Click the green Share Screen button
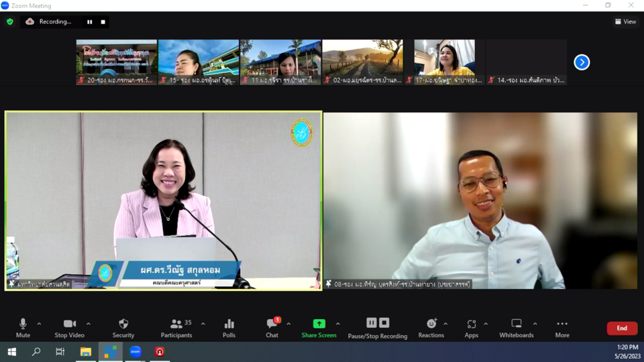The image size is (644, 362). coord(319,328)
